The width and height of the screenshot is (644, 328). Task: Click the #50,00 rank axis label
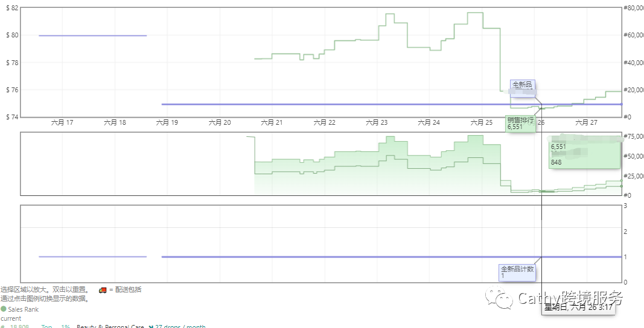[634, 156]
